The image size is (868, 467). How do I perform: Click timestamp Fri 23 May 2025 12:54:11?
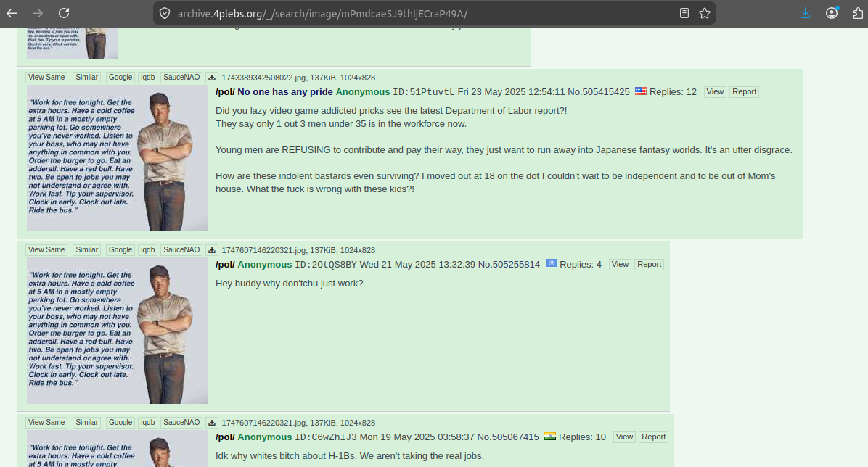pyautogui.click(x=511, y=92)
